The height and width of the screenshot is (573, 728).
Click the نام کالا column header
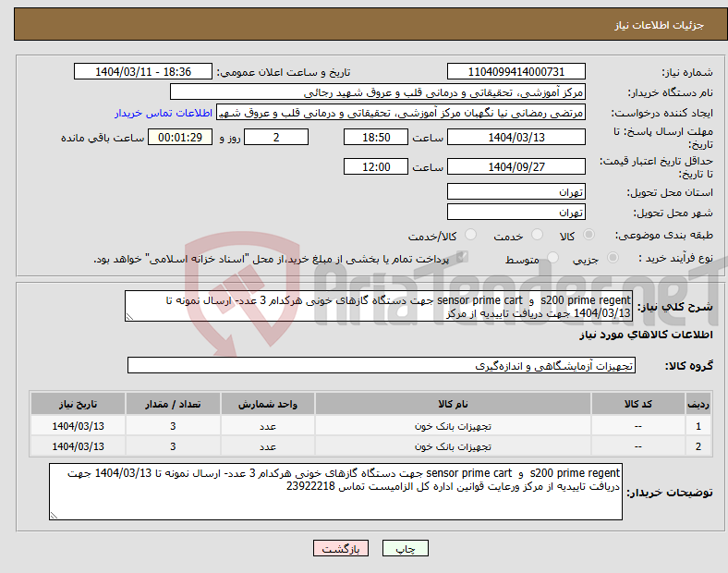click(x=453, y=404)
